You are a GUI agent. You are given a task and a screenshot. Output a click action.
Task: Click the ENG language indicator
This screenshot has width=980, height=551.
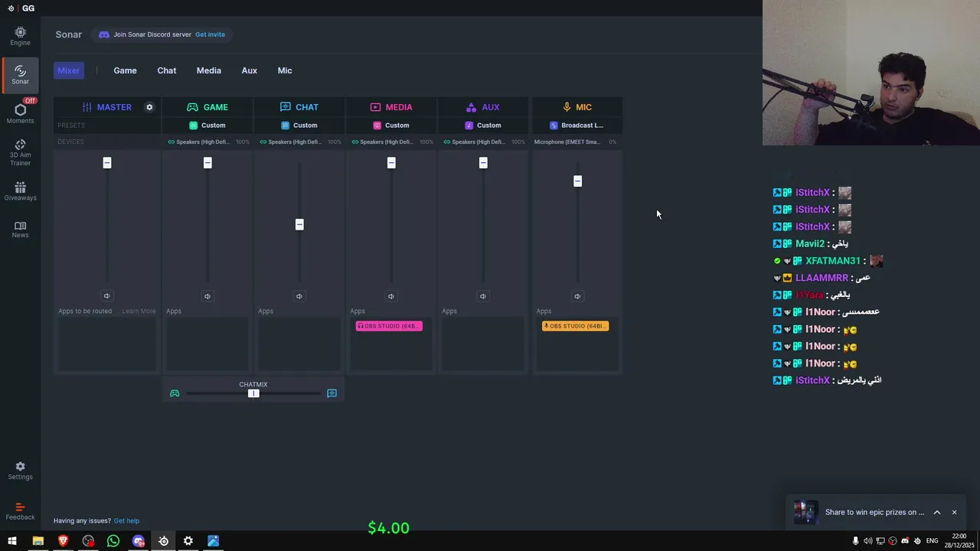[932, 541]
